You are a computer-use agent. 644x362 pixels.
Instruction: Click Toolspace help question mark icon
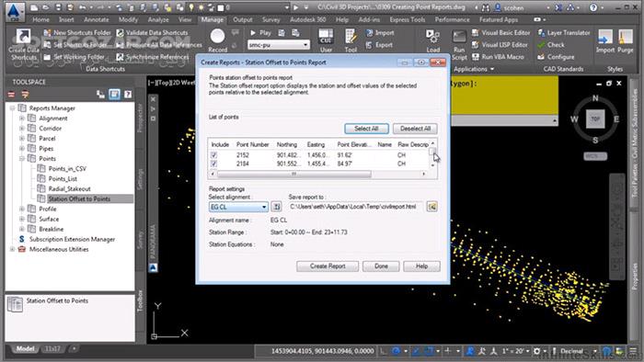128,95
